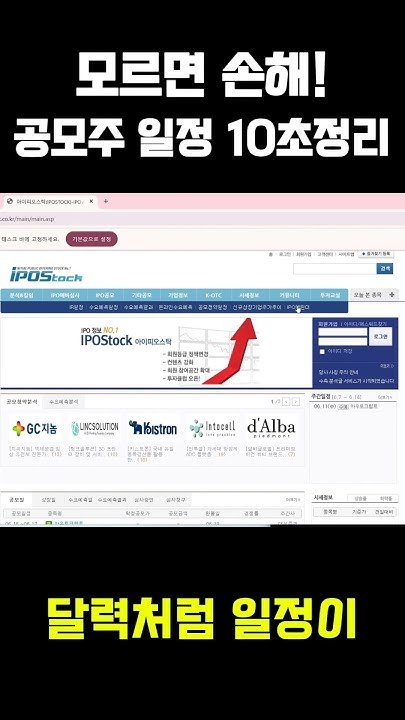Switch to the 수요예측일 tab
Image resolution: width=405 pixels, height=720 pixels.
(80, 499)
